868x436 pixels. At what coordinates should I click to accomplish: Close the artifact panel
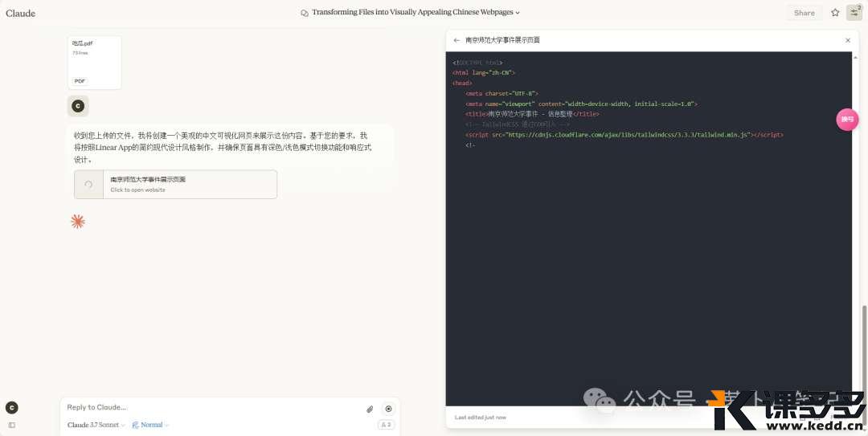848,40
